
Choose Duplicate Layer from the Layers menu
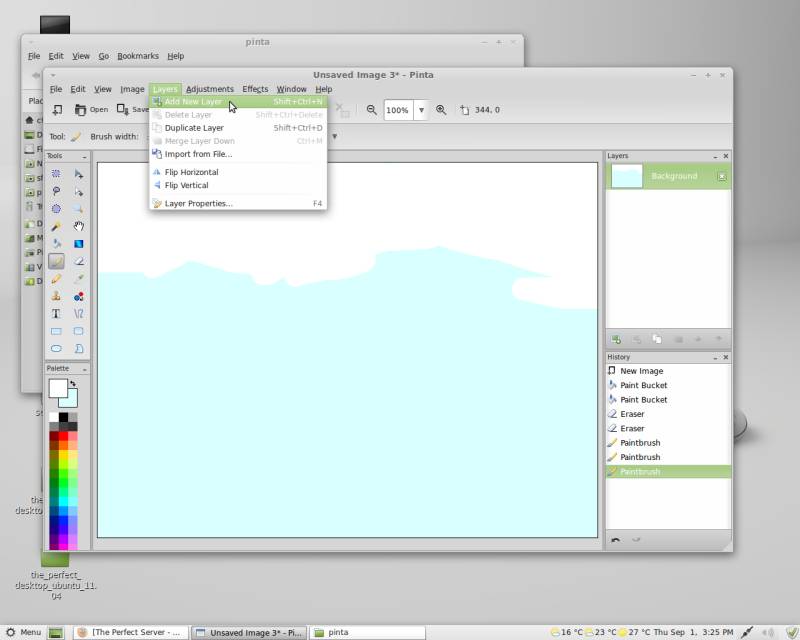coord(194,128)
